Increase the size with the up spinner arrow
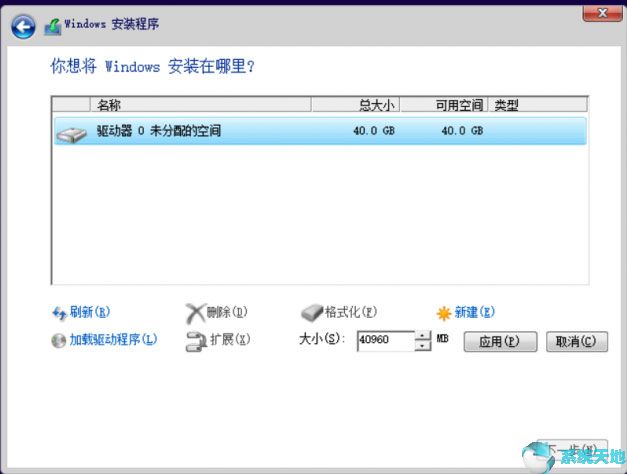 (x=423, y=336)
